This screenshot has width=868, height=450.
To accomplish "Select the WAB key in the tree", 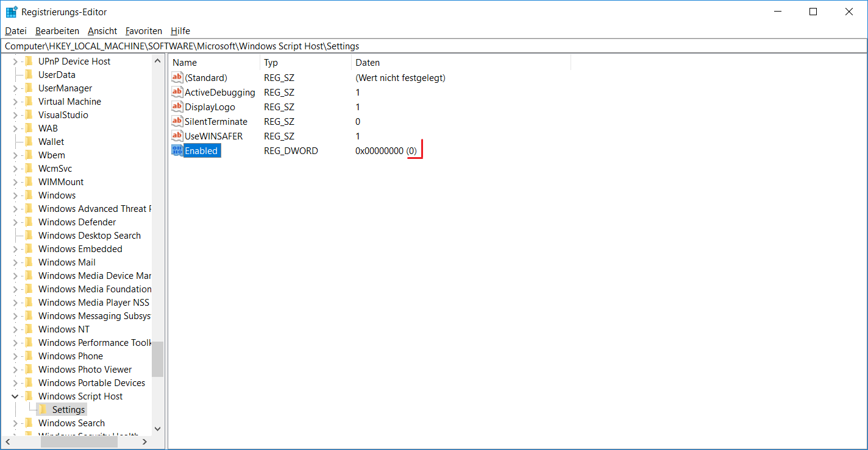I will [48, 128].
